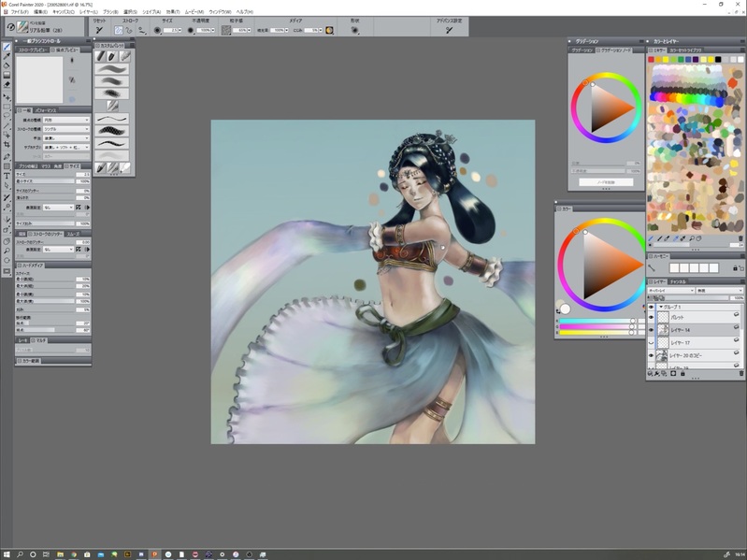Click the Advanced settings brush icon
747x560 pixels.
449,30
